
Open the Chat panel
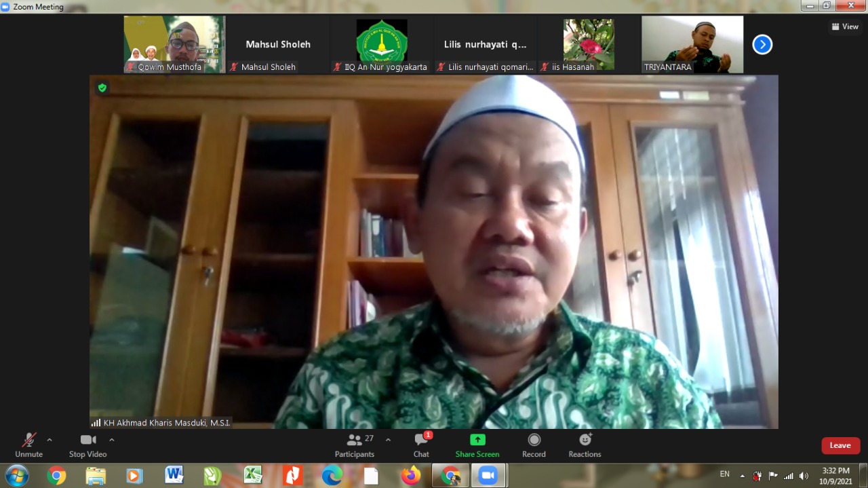pos(421,445)
